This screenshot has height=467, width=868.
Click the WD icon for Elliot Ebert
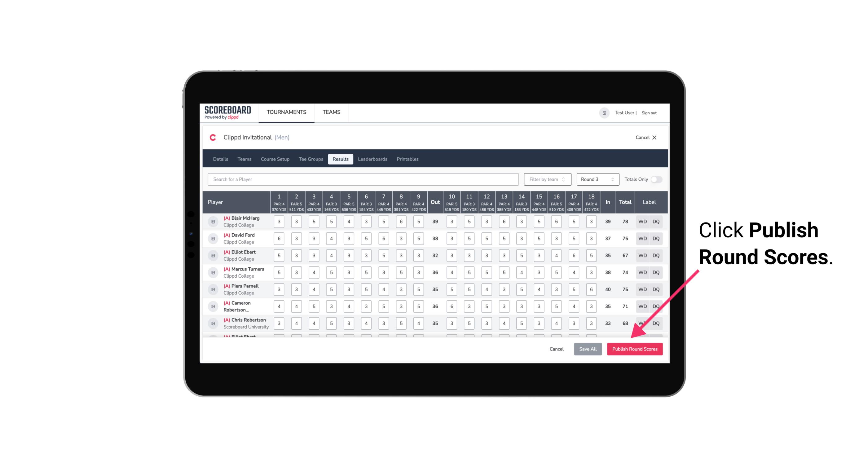tap(643, 255)
